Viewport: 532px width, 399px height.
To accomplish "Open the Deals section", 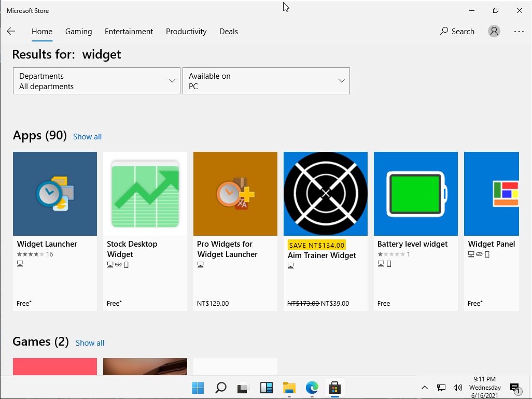I will (x=229, y=31).
